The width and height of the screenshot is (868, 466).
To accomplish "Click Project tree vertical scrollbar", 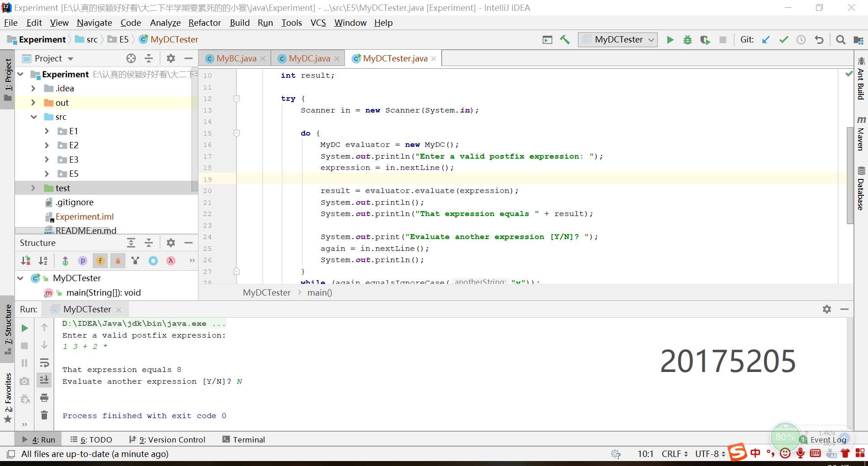I will (x=195, y=129).
